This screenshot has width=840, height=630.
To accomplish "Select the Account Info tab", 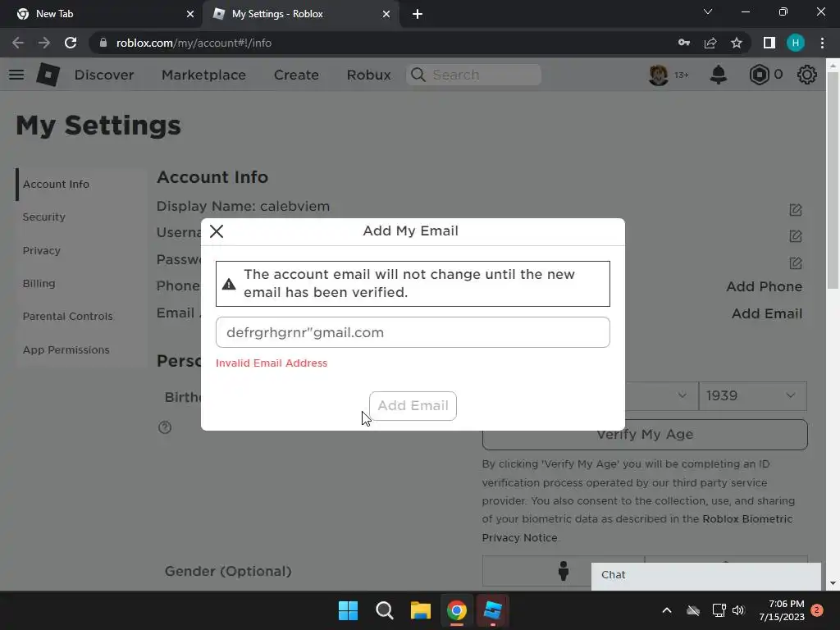I will click(56, 185).
